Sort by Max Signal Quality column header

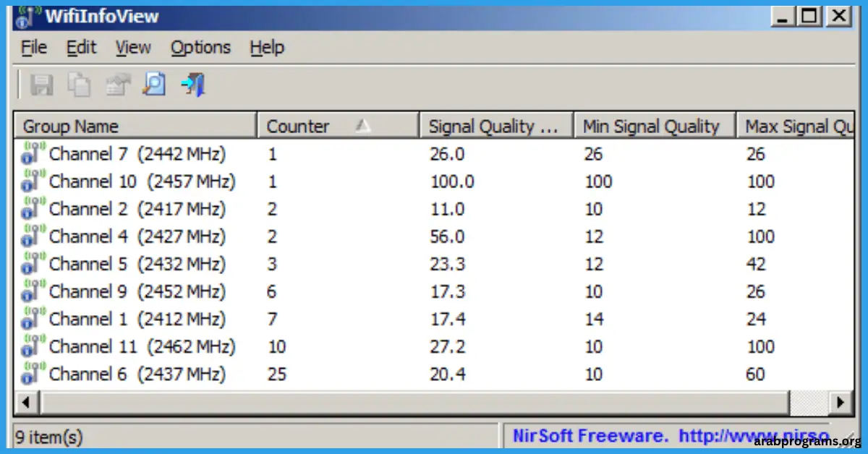[795, 127]
